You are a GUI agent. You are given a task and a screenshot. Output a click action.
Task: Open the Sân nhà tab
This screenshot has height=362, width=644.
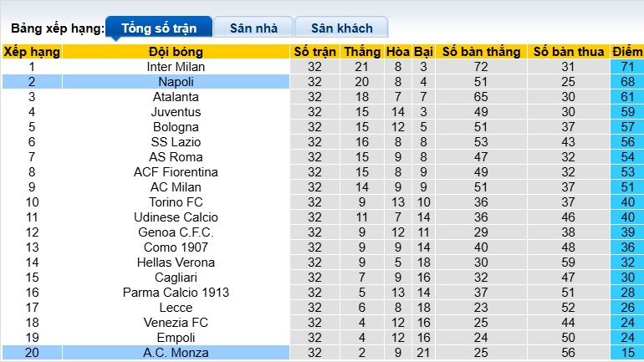(253, 28)
